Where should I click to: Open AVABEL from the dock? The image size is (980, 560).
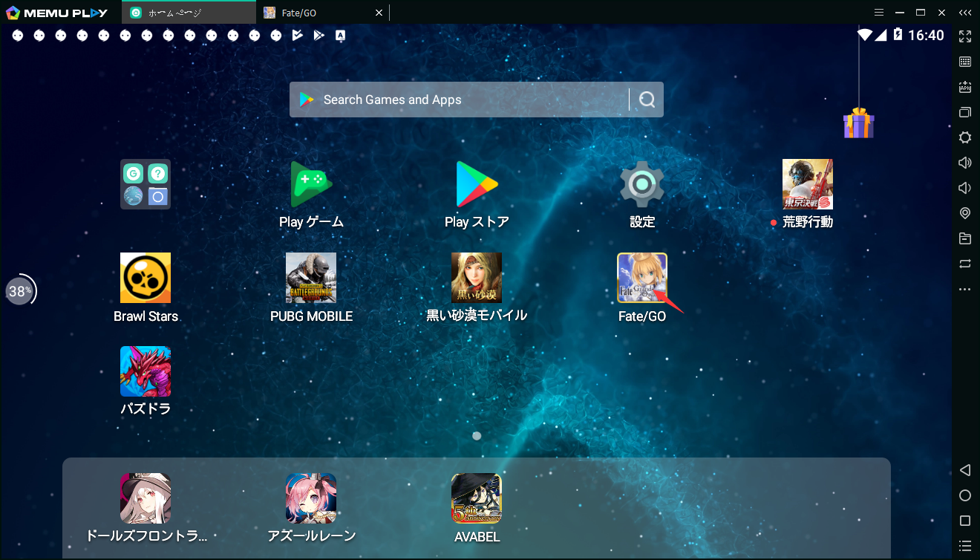(477, 498)
